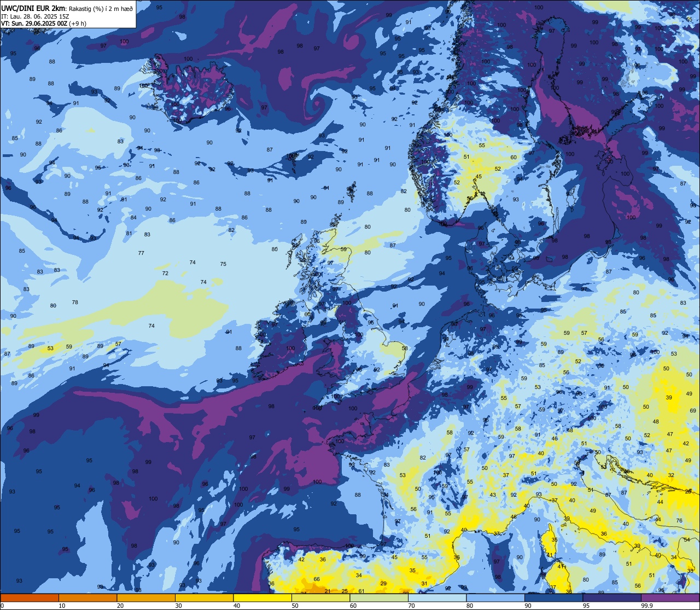Click the legend tick label 80
The width and height of the screenshot is (700, 610).
tap(470, 606)
